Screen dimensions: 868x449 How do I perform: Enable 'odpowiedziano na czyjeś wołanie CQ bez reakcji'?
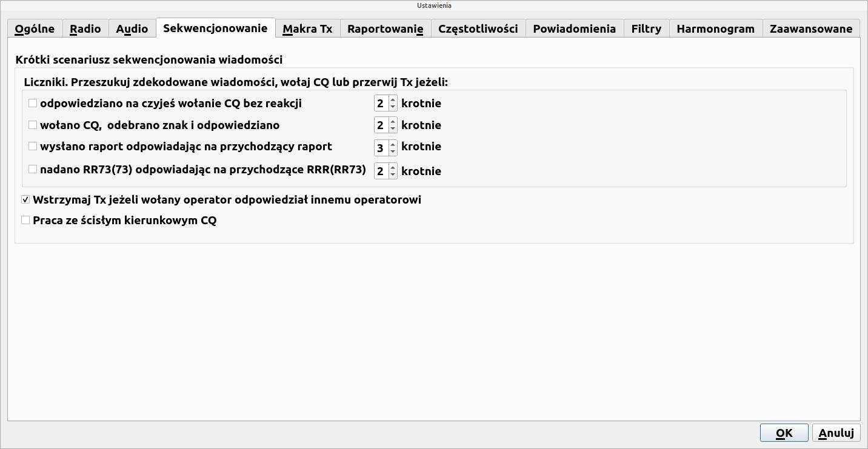click(33, 104)
